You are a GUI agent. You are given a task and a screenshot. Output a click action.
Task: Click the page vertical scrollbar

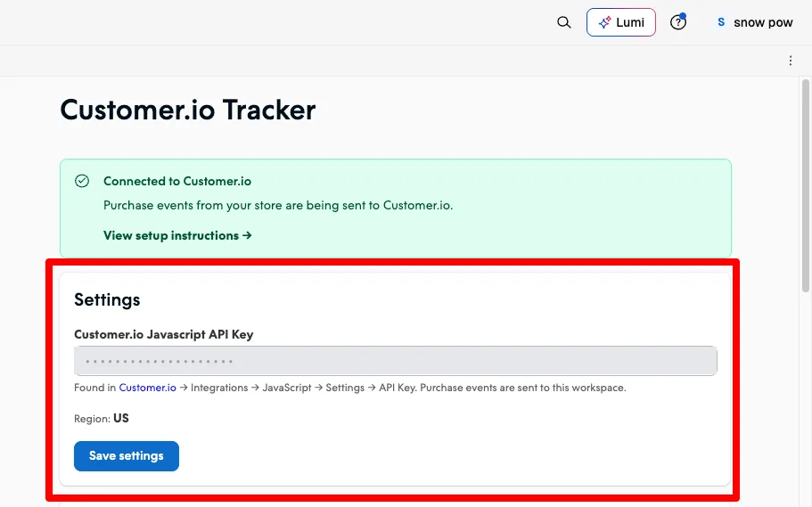tap(805, 184)
